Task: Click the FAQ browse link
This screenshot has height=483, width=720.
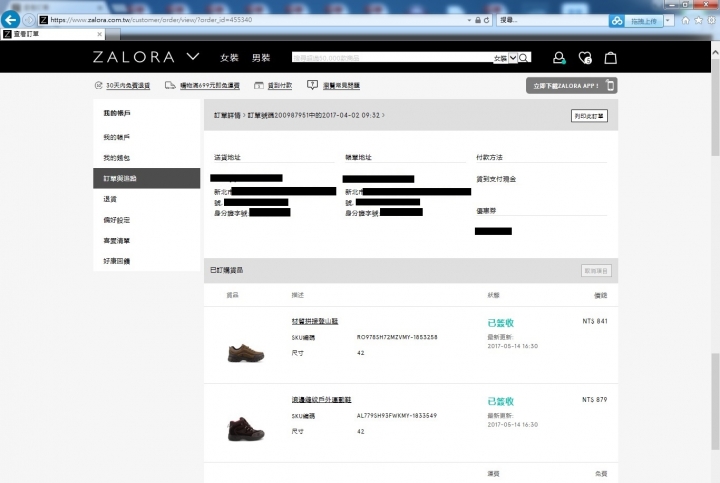Action: point(341,85)
